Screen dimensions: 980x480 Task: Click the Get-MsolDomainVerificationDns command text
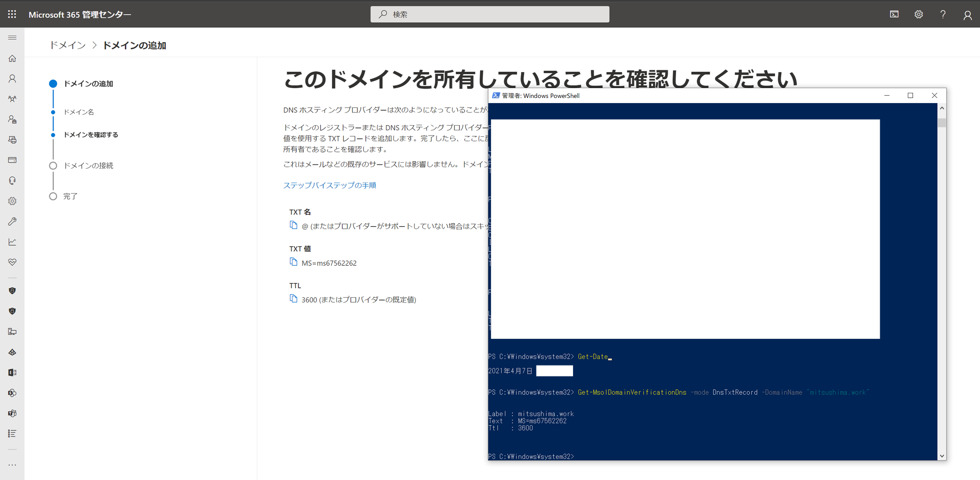[x=632, y=392]
